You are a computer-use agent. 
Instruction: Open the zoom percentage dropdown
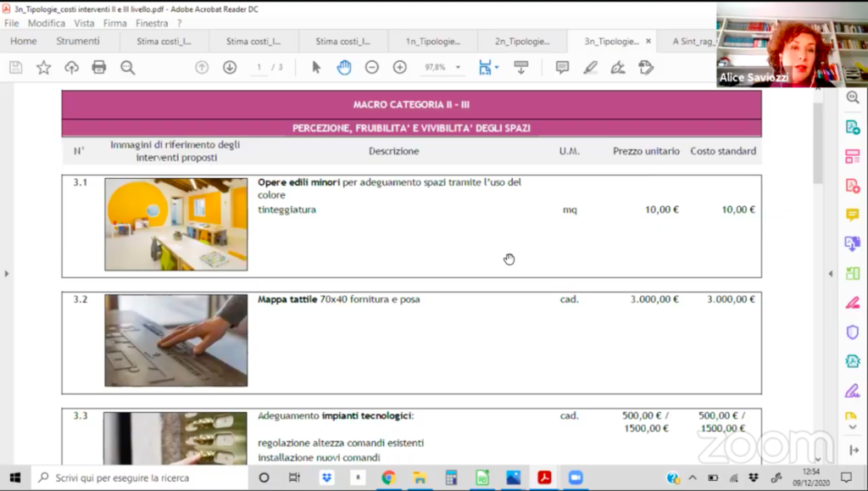[x=458, y=68]
